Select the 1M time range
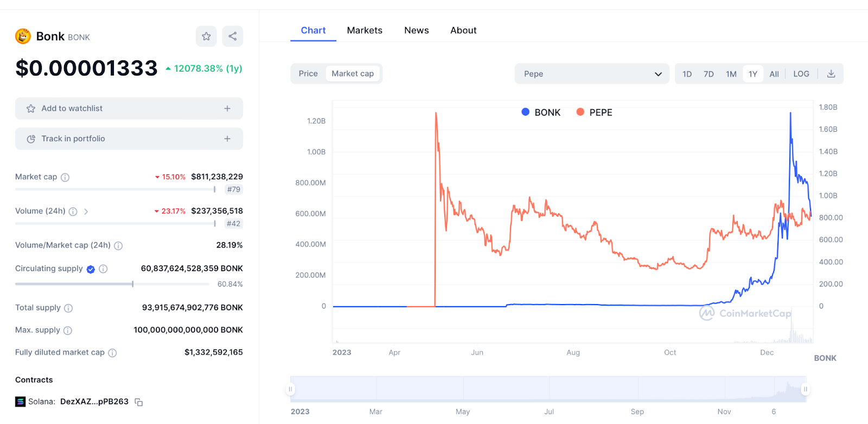 [x=731, y=74]
